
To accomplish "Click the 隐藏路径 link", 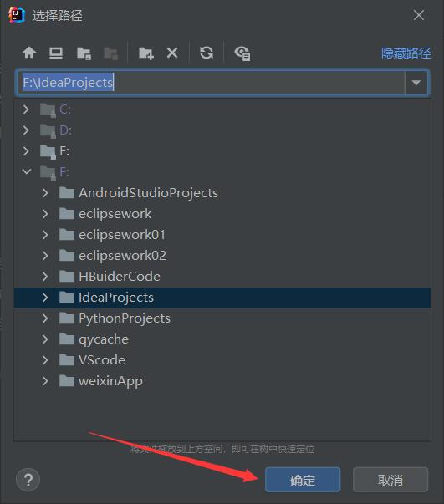I will (406, 53).
